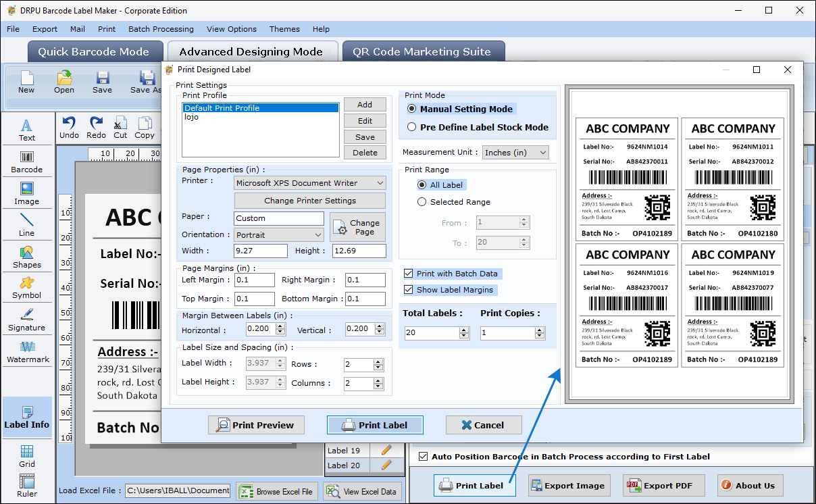Image resolution: width=816 pixels, height=504 pixels.
Task: Select the Watermark tool
Action: click(27, 351)
